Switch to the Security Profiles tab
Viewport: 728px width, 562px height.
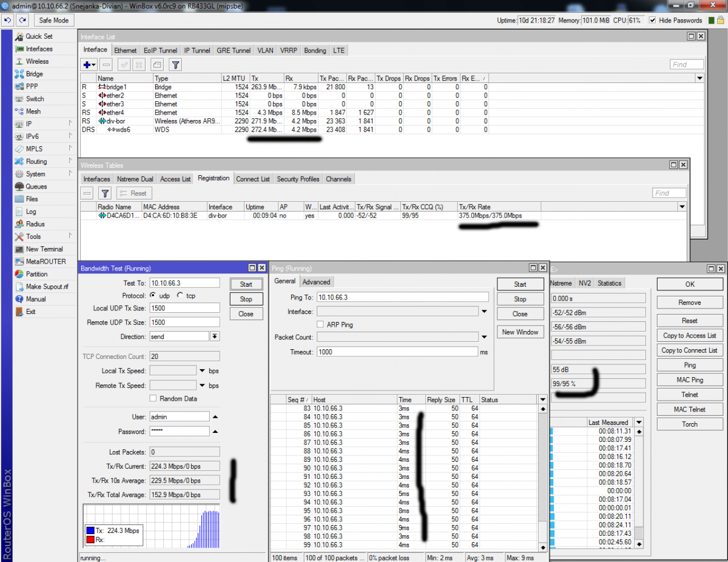point(297,179)
